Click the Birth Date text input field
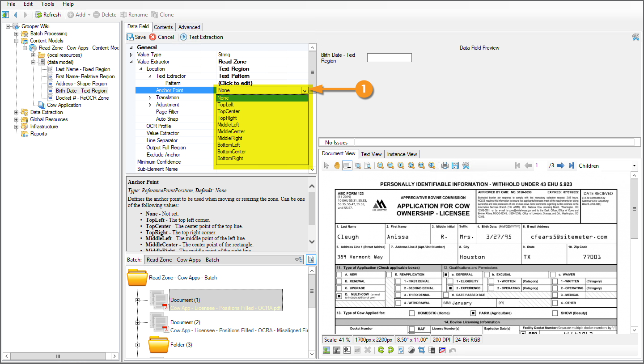This screenshot has height=364, width=644. (x=389, y=58)
